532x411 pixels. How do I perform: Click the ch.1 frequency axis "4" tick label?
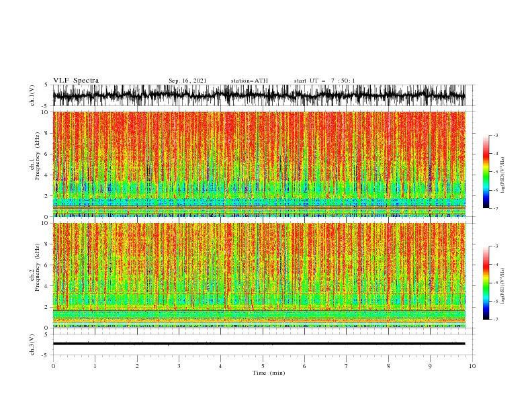tap(46, 175)
